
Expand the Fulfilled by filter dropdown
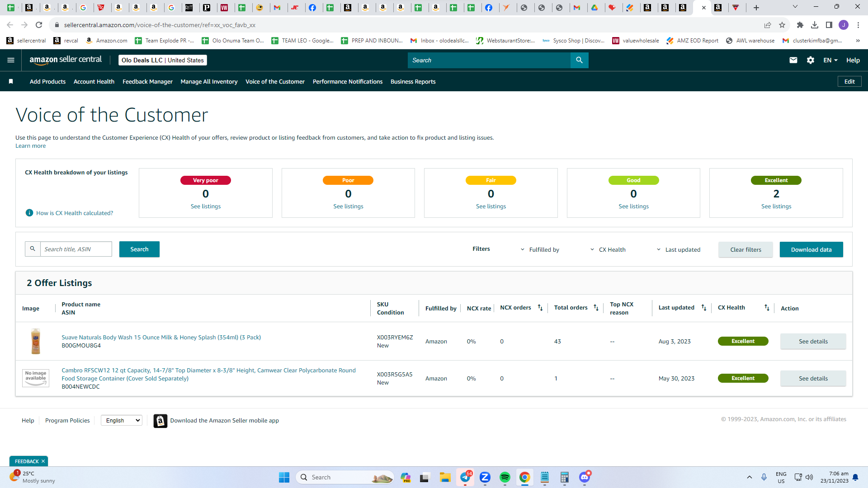pos(540,249)
